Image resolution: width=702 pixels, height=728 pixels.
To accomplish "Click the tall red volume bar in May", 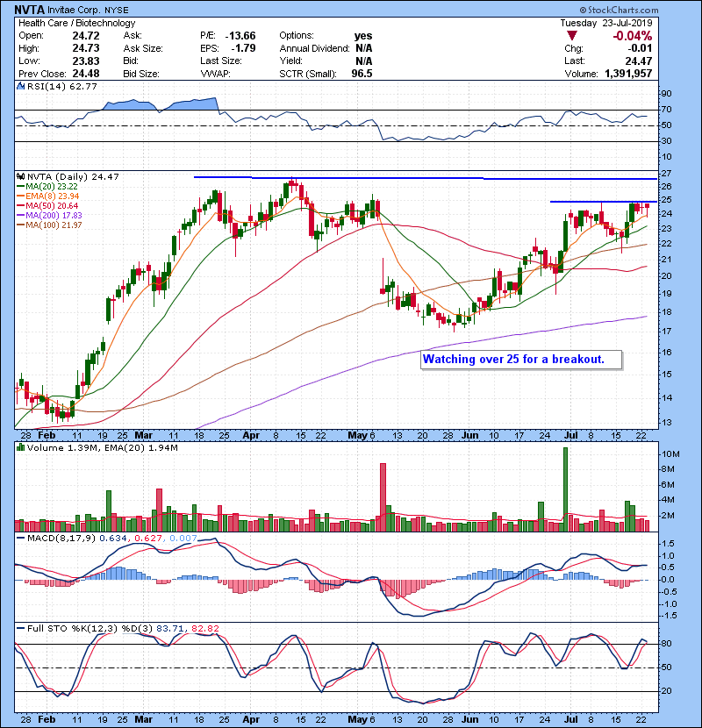I will point(383,497).
